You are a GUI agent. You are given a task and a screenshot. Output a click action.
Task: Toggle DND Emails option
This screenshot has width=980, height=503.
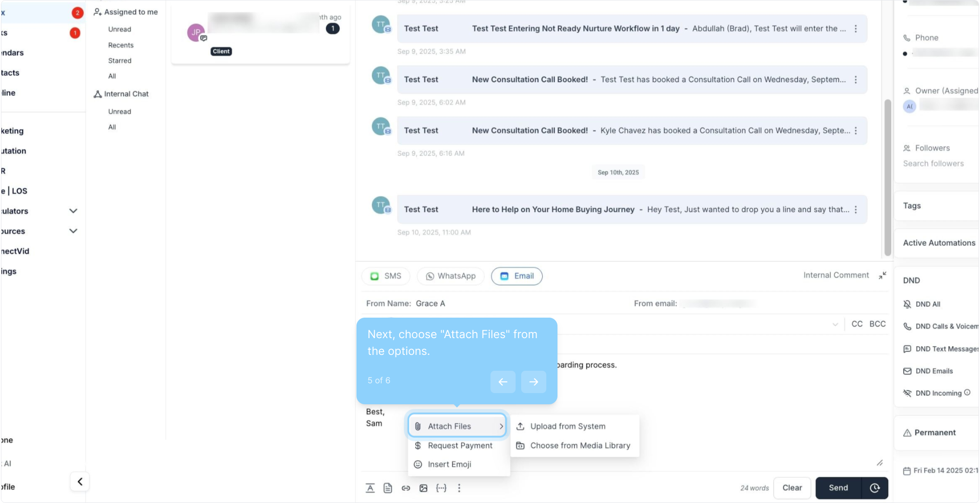point(933,371)
